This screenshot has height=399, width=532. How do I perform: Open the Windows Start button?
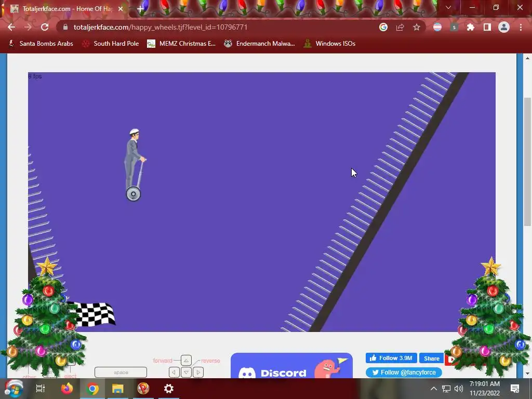[x=14, y=389]
